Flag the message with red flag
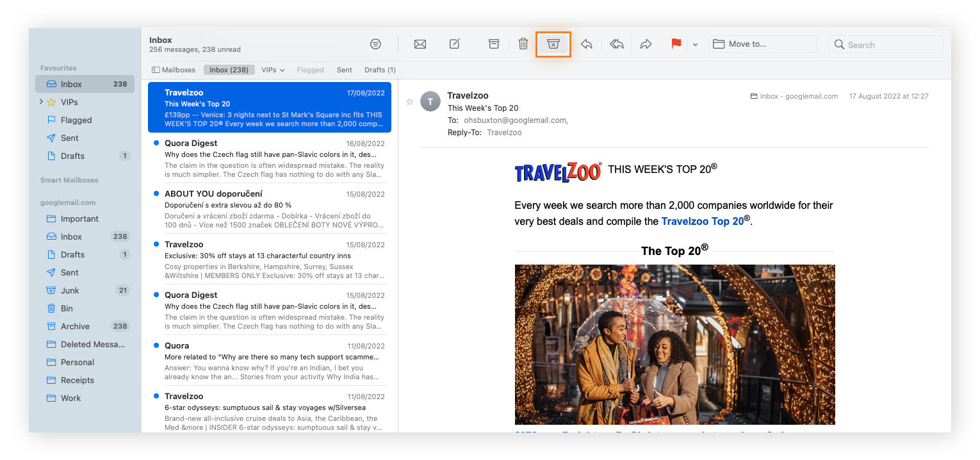This screenshot has height=460, width=980. 676,44
